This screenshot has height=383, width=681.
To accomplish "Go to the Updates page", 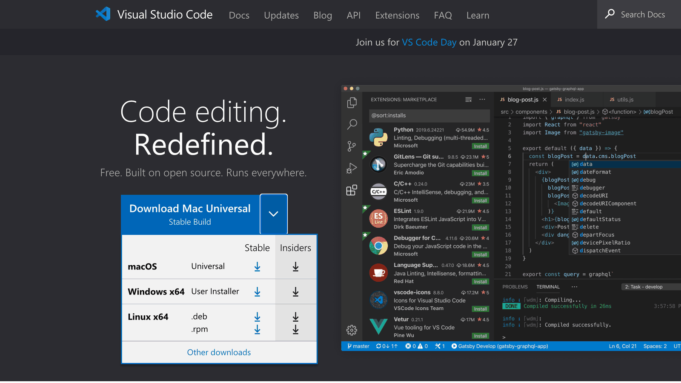I will [x=281, y=15].
